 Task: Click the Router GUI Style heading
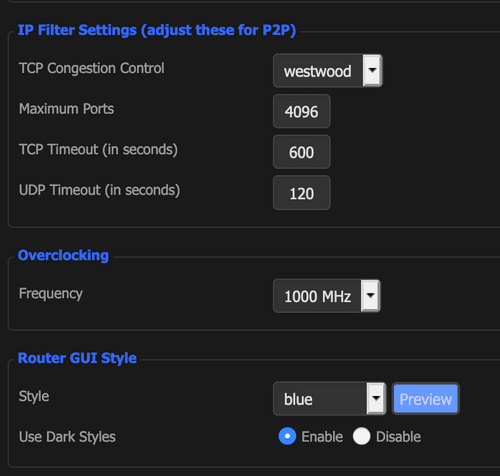point(77,358)
